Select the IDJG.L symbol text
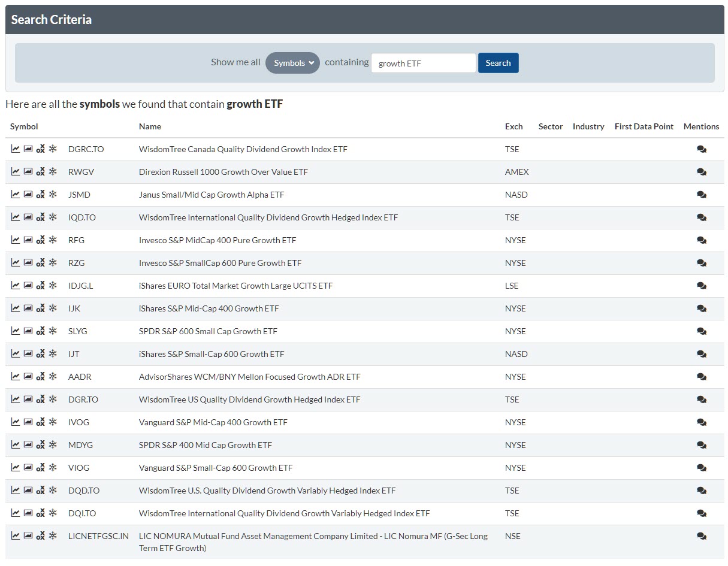Screen dimensions: 728x566 81,286
